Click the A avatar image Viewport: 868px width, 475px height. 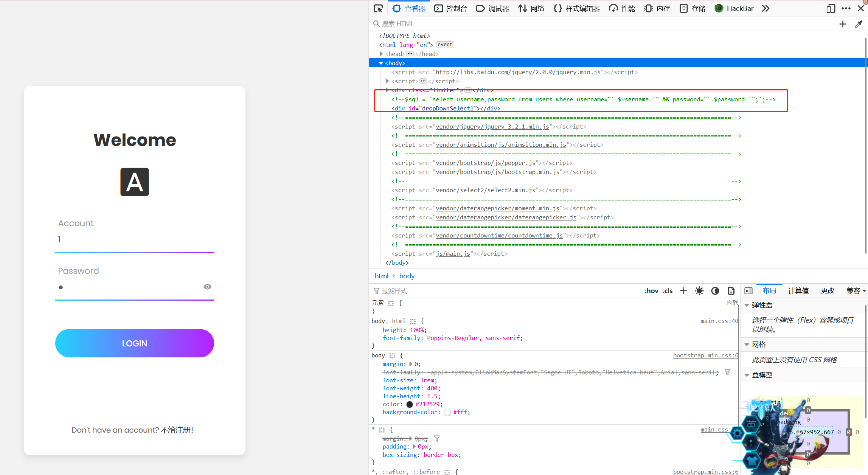click(135, 182)
